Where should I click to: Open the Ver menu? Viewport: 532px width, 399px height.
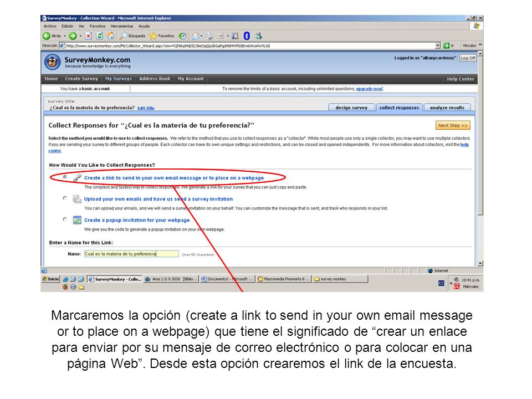point(81,26)
